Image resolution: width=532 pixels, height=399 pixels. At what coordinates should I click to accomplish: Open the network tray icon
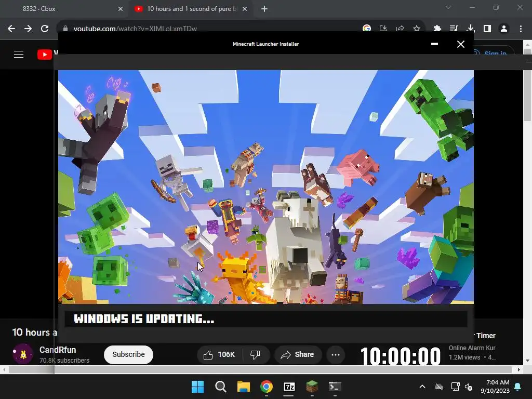click(x=455, y=387)
